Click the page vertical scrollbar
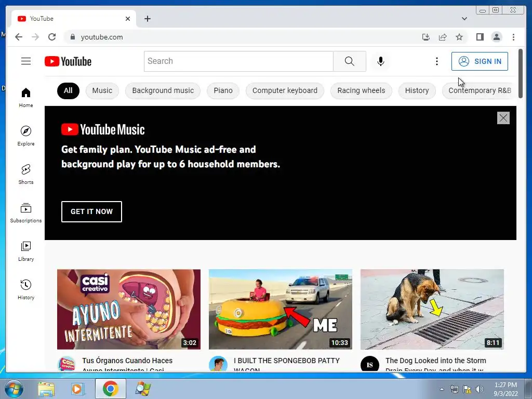 521,73
